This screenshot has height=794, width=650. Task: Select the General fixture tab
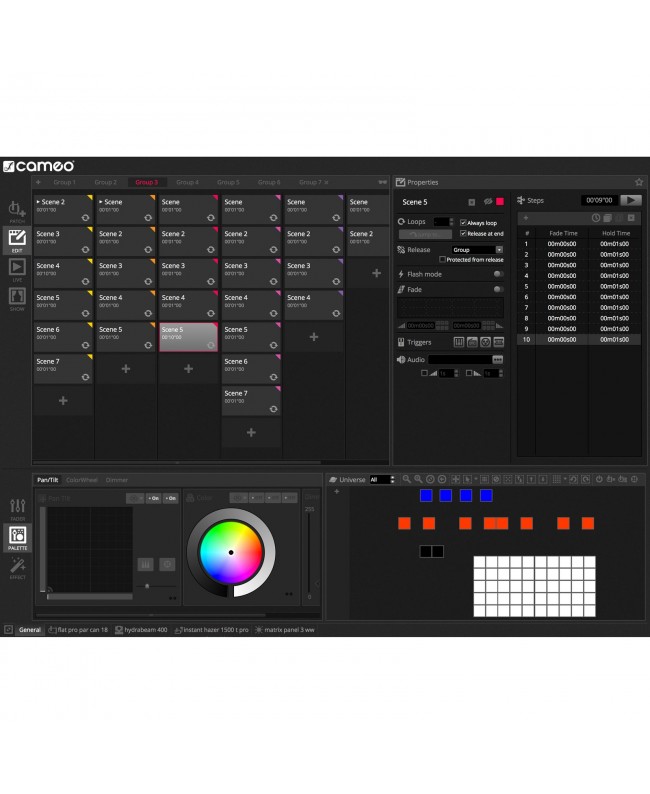click(x=29, y=630)
